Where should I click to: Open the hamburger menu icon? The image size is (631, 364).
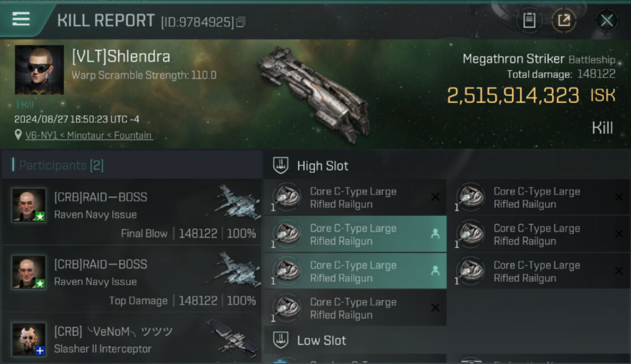pos(21,19)
